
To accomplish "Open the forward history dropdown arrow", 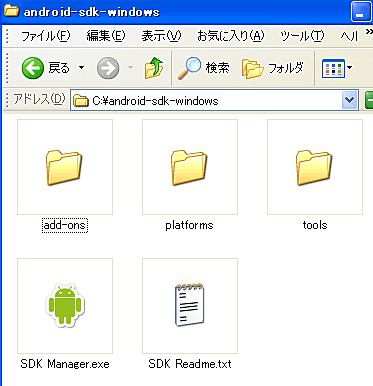I will [x=130, y=68].
